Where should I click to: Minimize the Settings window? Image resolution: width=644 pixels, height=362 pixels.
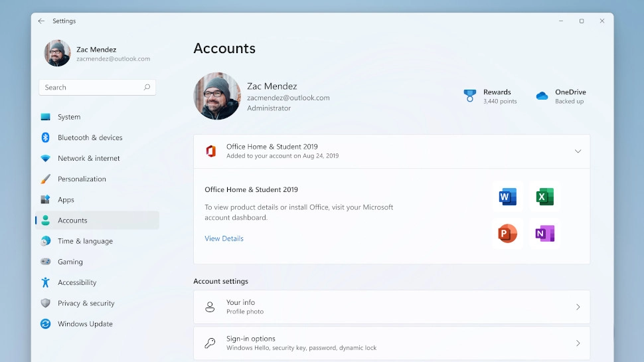click(x=561, y=21)
